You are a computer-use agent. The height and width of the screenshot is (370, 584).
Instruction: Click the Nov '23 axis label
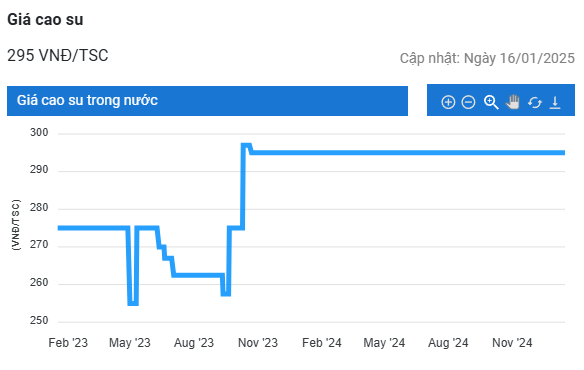click(258, 342)
